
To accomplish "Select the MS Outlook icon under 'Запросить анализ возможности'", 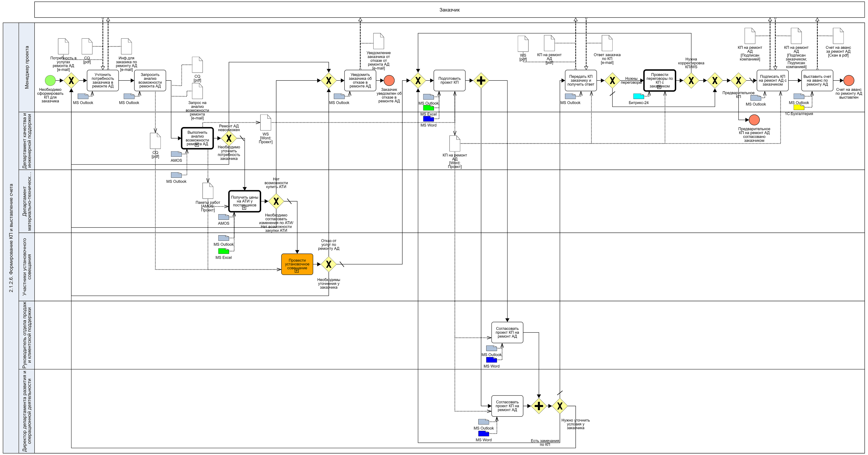I will [x=129, y=96].
